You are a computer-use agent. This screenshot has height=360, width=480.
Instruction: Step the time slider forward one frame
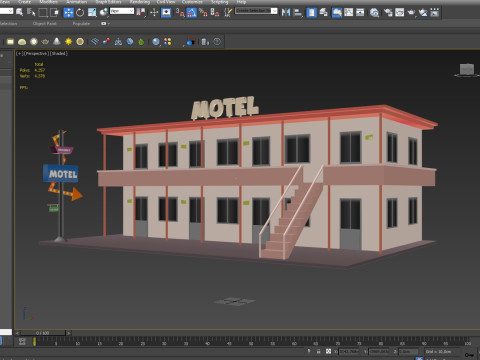pyautogui.click(x=68, y=333)
